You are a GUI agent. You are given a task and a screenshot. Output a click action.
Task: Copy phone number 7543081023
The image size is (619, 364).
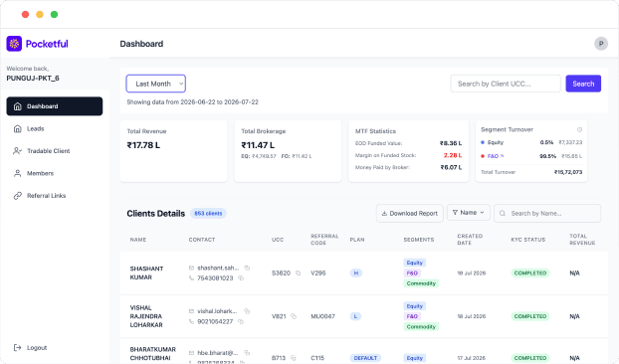[x=241, y=278]
